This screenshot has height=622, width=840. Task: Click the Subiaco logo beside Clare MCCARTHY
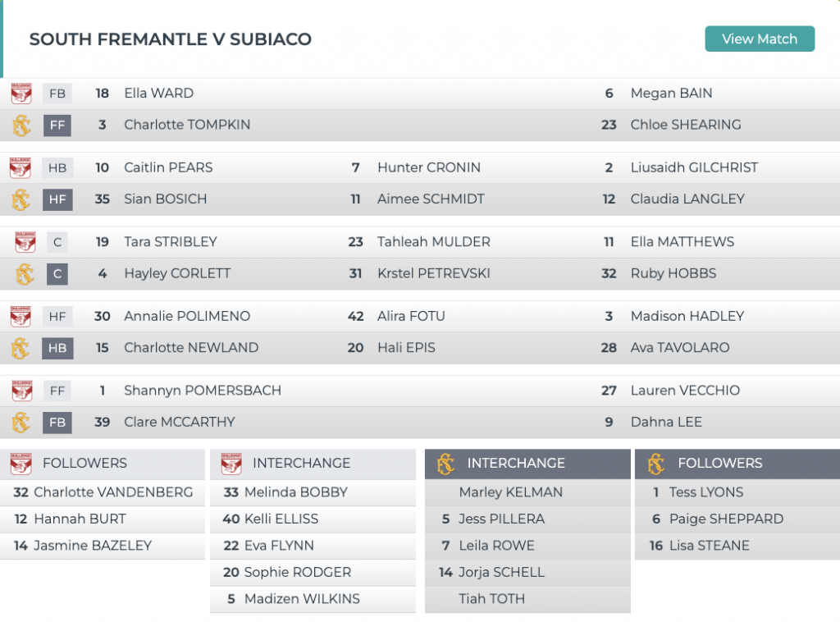coord(21,423)
